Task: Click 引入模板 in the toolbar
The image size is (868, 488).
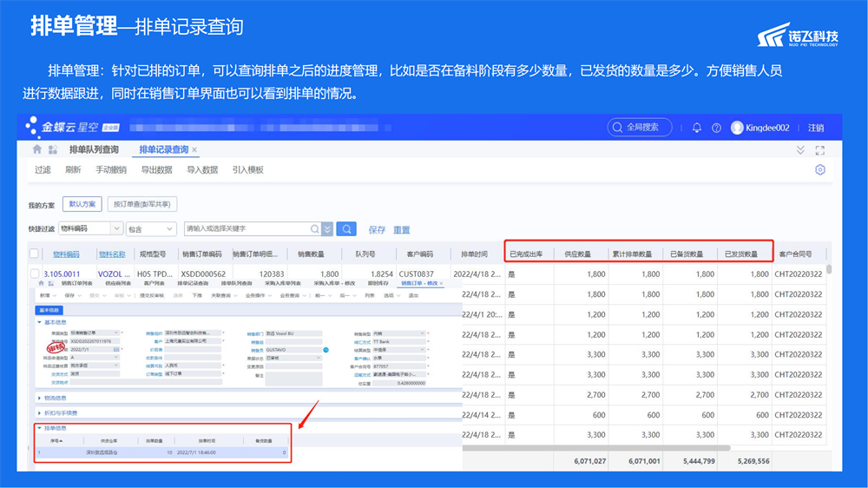Action: 248,170
